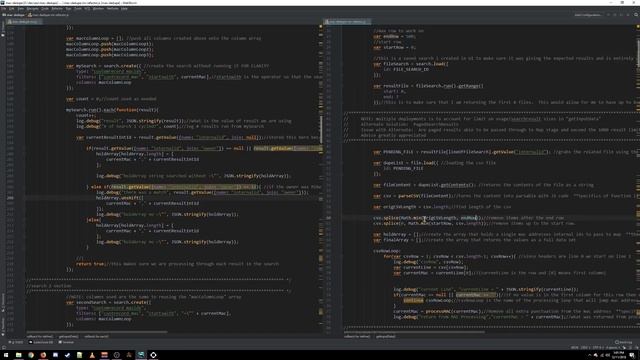
Task: Click the Debug icon in the toolbar
Action: (615, 15)
